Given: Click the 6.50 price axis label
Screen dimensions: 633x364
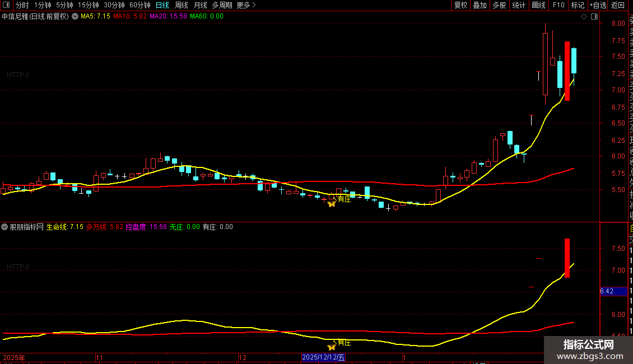Looking at the screenshot, I should tap(618, 123).
